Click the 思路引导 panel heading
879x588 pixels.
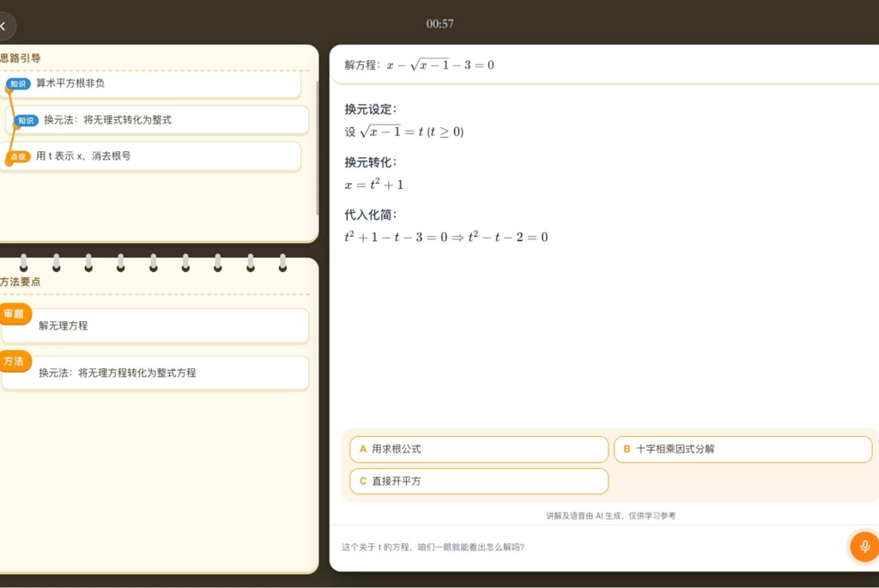coord(21,58)
